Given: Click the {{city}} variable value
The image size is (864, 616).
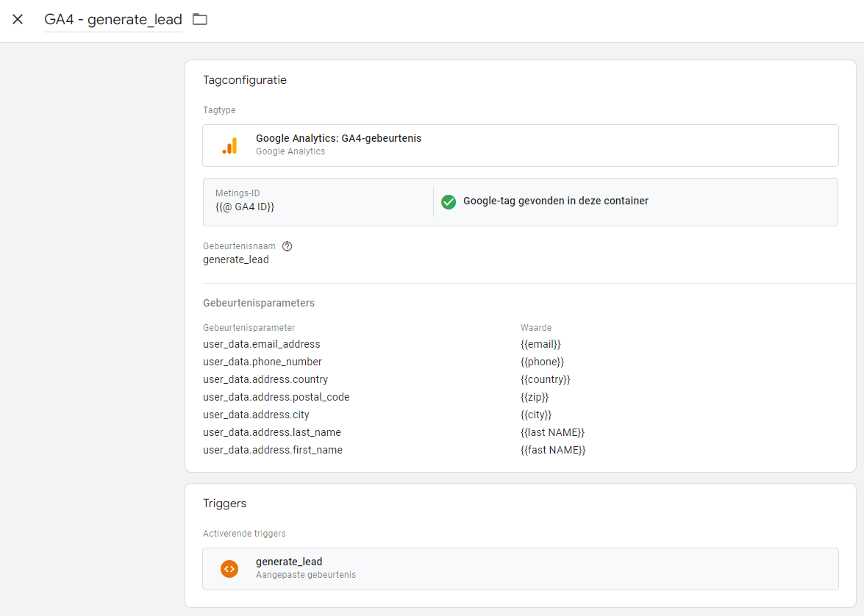Looking at the screenshot, I should tap(535, 415).
